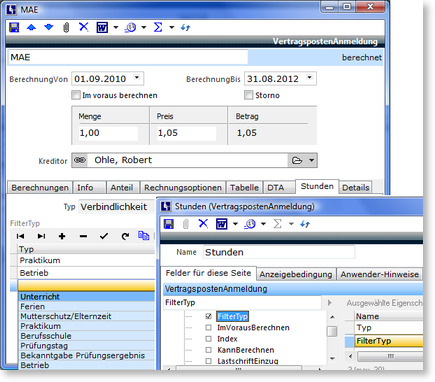Click the paperclip attachment icon in MAE toolbar
The height and width of the screenshot is (382, 435).
[x=66, y=27]
